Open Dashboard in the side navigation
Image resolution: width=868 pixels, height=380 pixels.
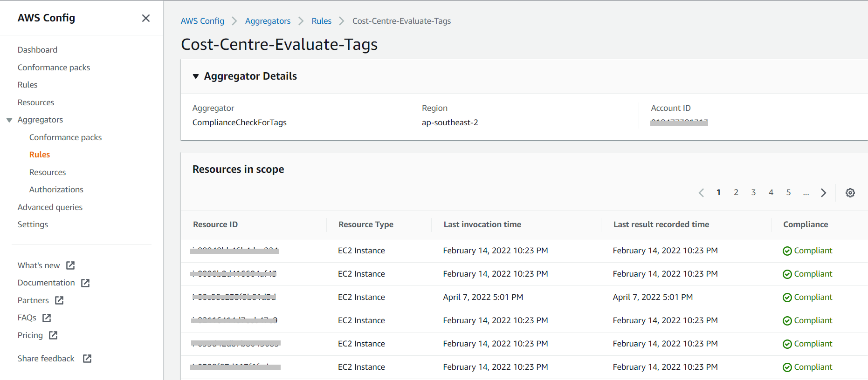(x=37, y=50)
